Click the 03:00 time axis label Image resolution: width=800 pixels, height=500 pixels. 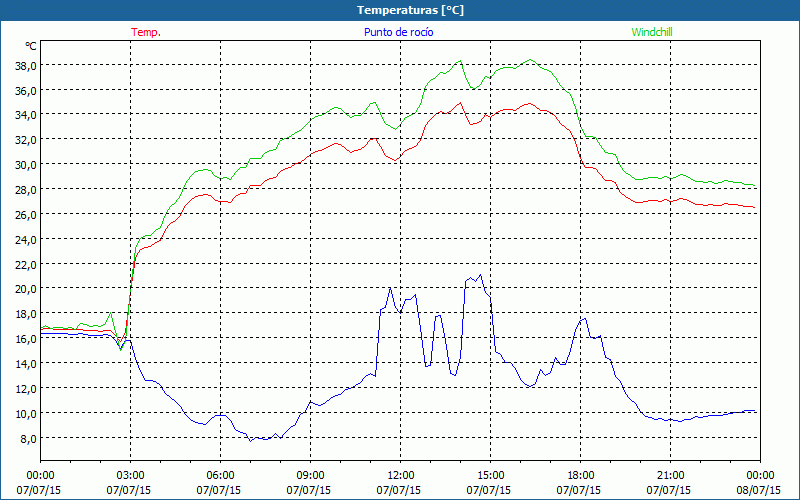pos(131,476)
